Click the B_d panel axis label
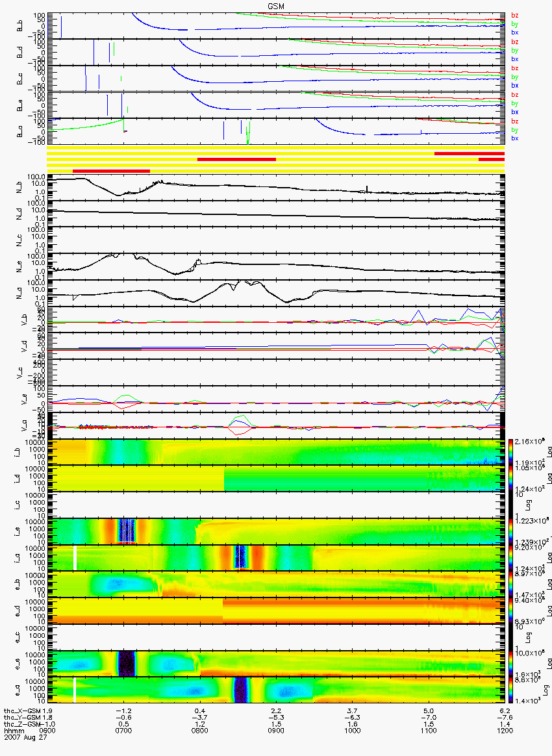Screen dimensions: 552x756 20,52
